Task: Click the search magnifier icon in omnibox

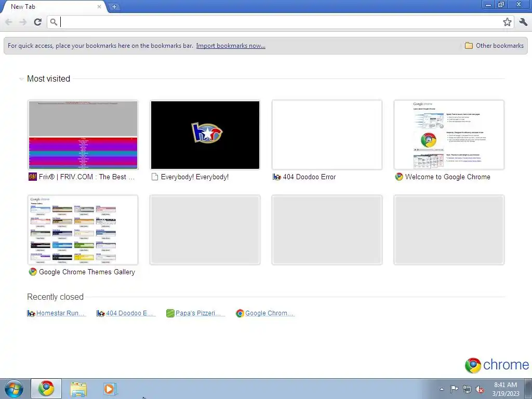Action: click(x=54, y=22)
